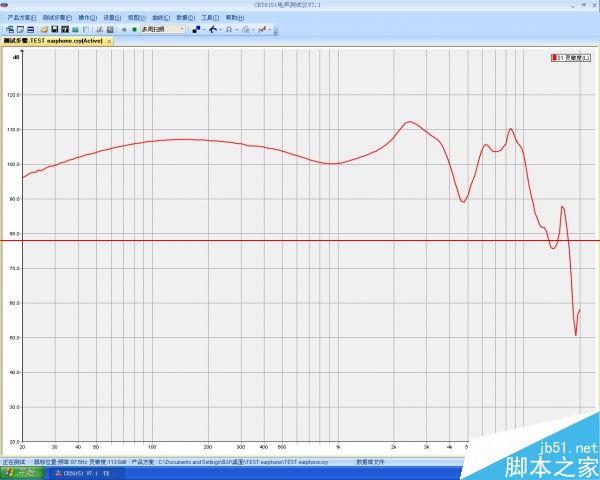Image resolution: width=600 pixels, height=480 pixels.
Task: Expand the 多周扫频 sweep mode dropdown
Action: tap(181, 29)
